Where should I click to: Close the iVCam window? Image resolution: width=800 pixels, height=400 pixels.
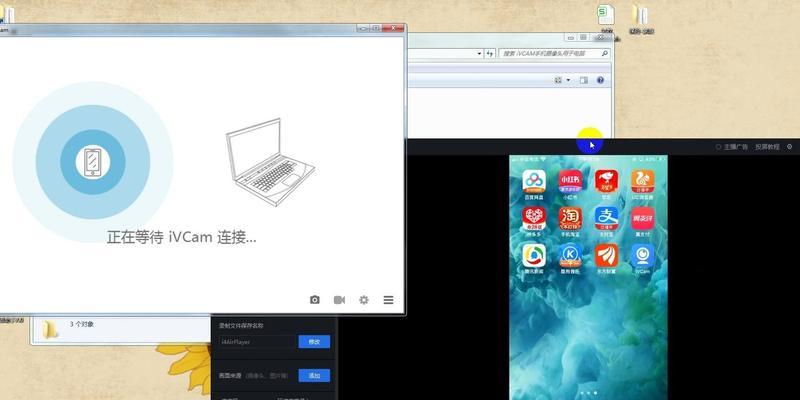(393, 28)
